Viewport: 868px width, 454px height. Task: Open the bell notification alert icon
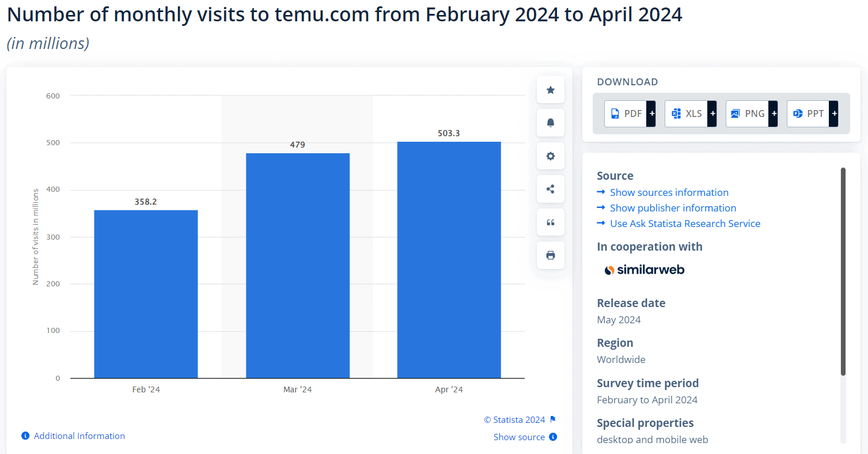coord(550,123)
